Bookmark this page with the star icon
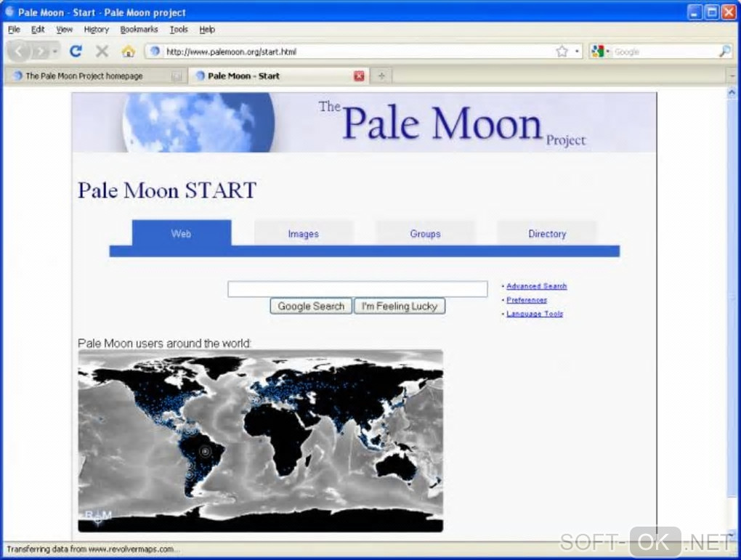The image size is (741, 560). (x=562, y=51)
